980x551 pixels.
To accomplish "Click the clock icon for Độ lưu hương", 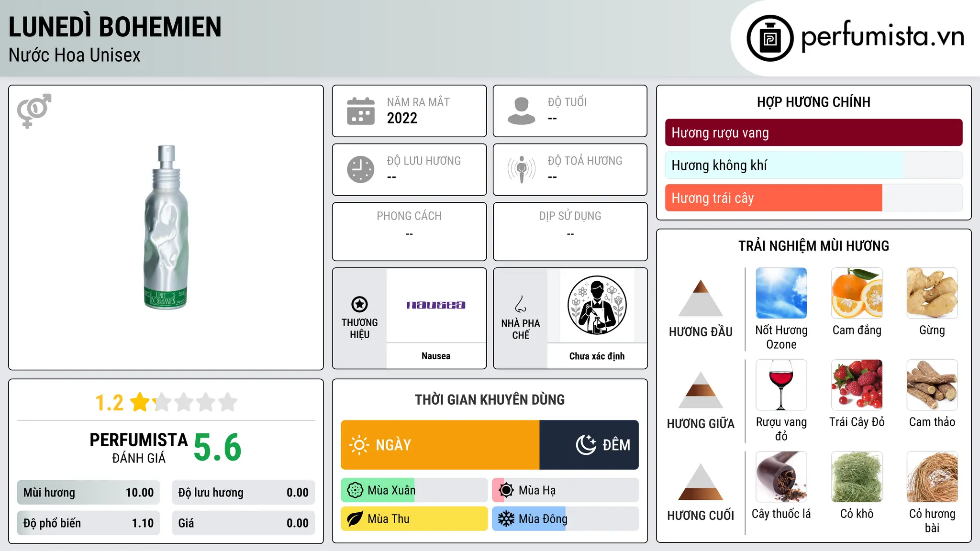I will [361, 169].
